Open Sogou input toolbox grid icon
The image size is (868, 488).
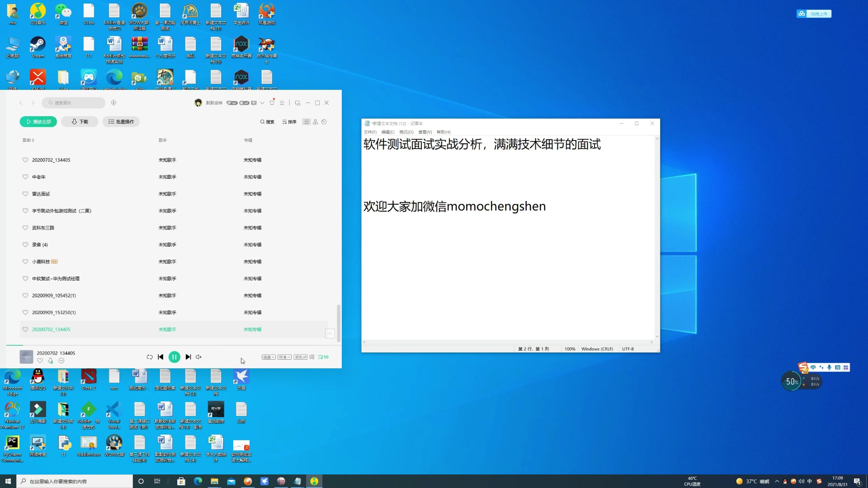click(x=846, y=367)
